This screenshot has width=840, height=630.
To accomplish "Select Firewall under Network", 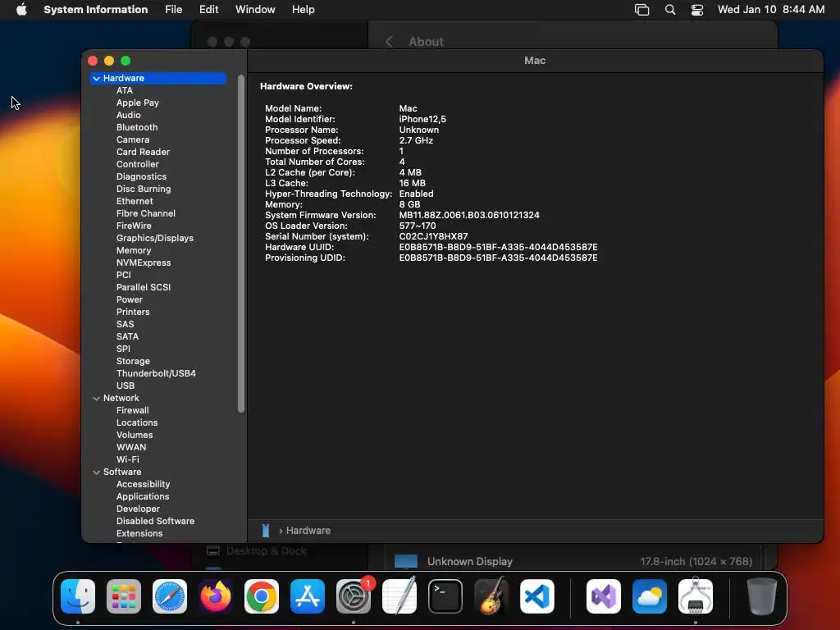I will coord(132,410).
